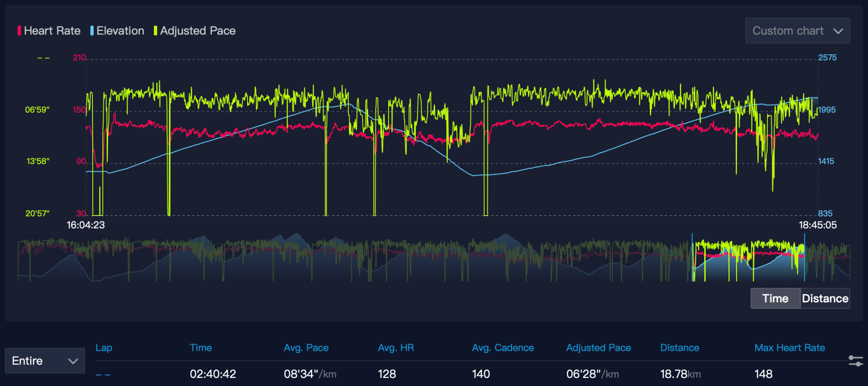868x386 pixels.
Task: Click the Adjusted Pace column header
Action: (598, 348)
